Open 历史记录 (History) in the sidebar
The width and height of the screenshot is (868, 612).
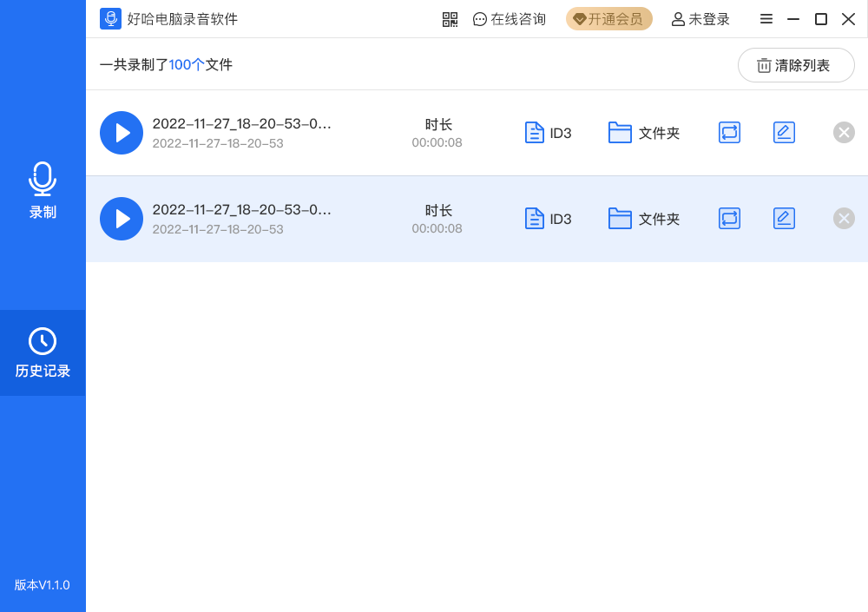click(x=43, y=353)
